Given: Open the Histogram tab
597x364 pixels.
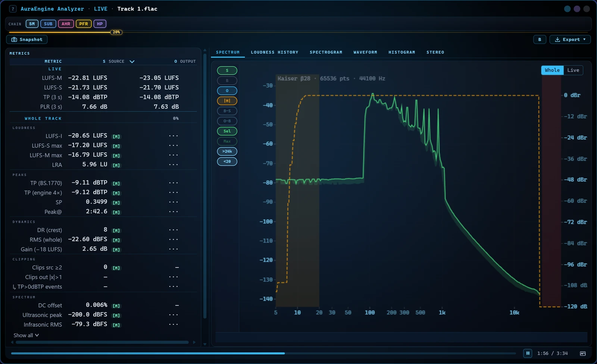Looking at the screenshot, I should point(401,52).
